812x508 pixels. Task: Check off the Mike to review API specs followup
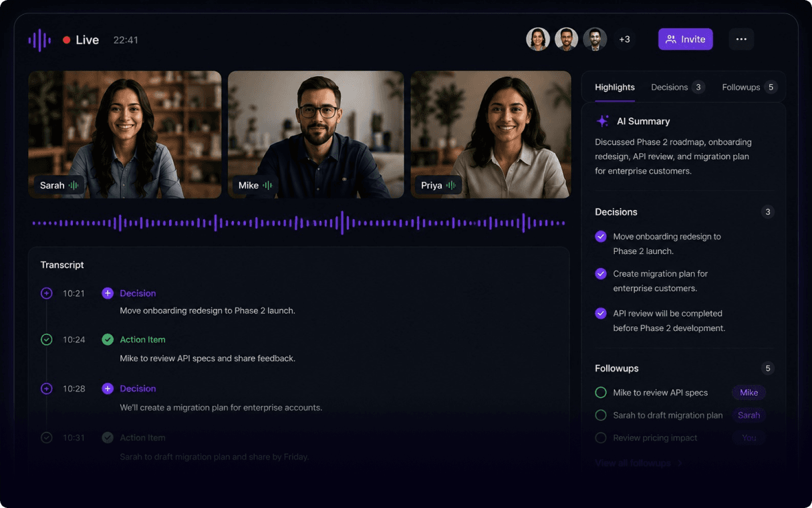coord(601,392)
